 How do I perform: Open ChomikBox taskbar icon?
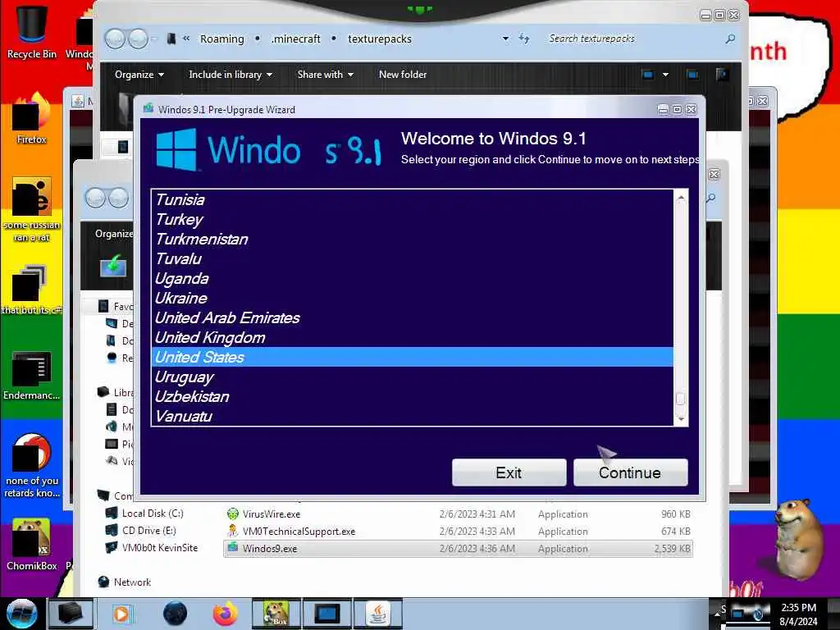point(276,614)
